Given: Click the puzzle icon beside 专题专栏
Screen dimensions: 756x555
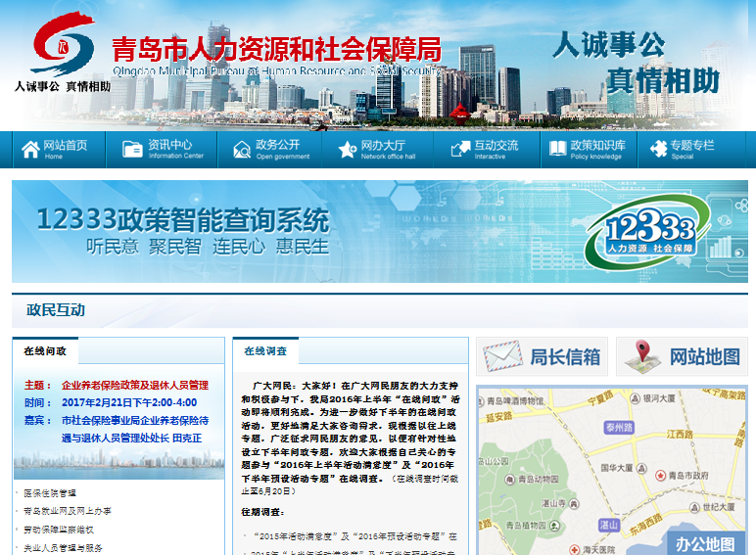Looking at the screenshot, I should pyautogui.click(x=655, y=150).
